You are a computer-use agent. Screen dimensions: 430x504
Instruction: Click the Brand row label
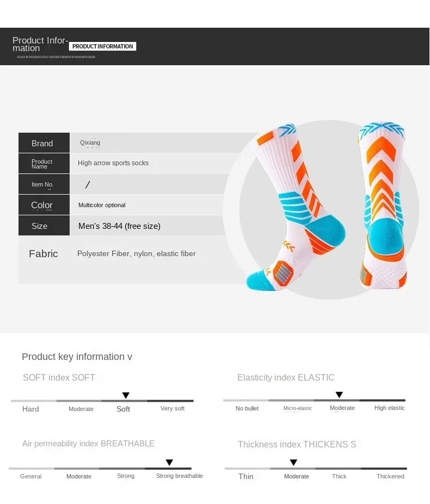coord(42,144)
